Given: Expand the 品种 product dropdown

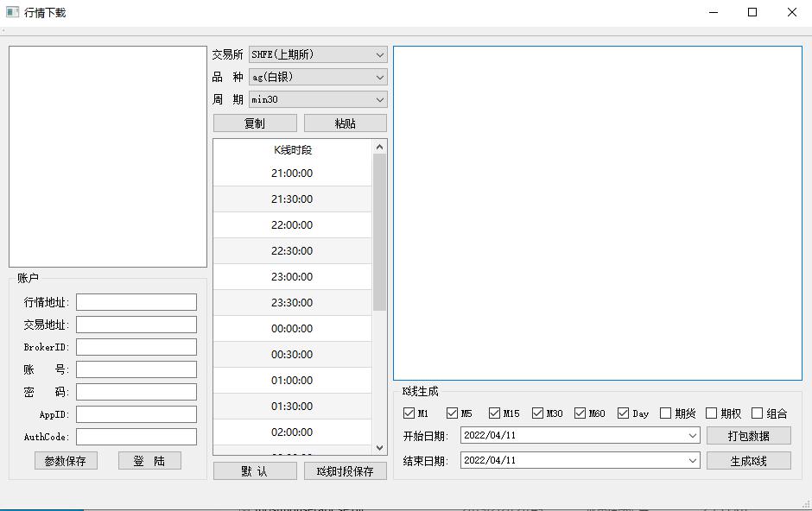Looking at the screenshot, I should (x=318, y=77).
